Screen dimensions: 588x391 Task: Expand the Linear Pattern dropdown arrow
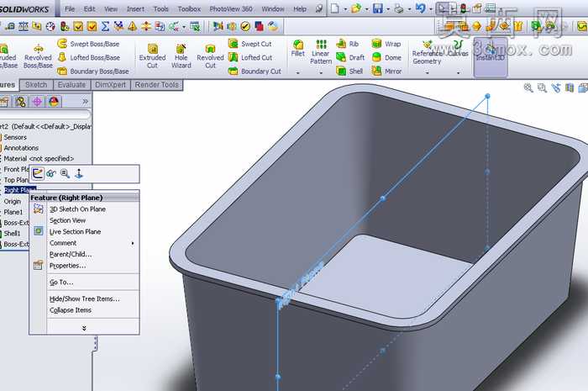click(x=321, y=73)
